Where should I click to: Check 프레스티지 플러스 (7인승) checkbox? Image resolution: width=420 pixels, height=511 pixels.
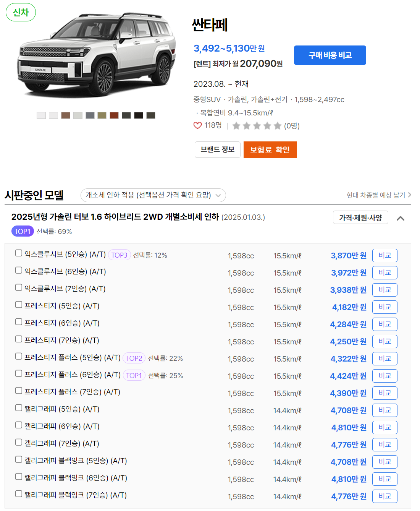pyautogui.click(x=19, y=391)
